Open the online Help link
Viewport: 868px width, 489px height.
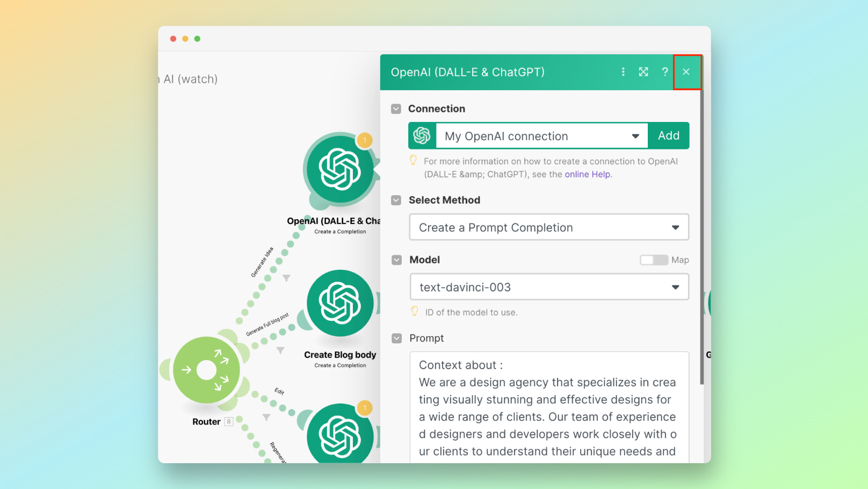(587, 175)
